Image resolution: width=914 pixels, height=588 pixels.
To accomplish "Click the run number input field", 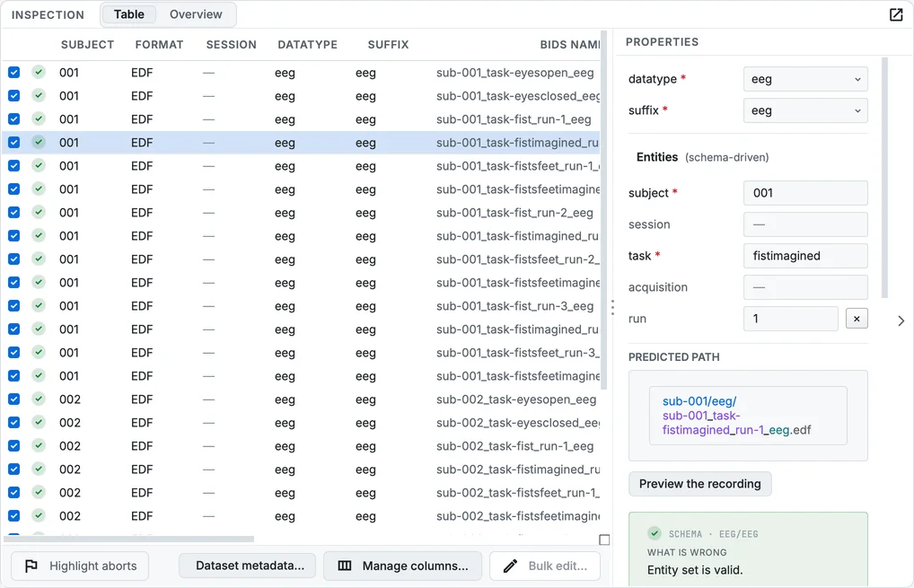I will pos(790,319).
